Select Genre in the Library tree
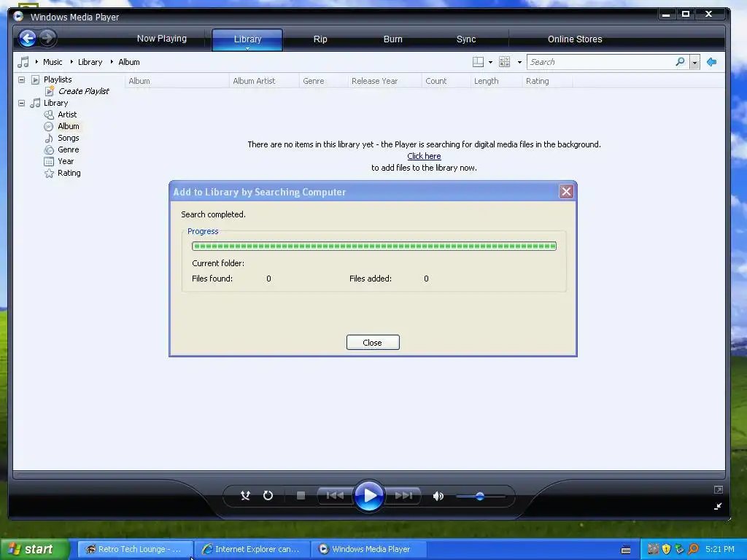Screen dimensions: 747x560 [x=69, y=149]
